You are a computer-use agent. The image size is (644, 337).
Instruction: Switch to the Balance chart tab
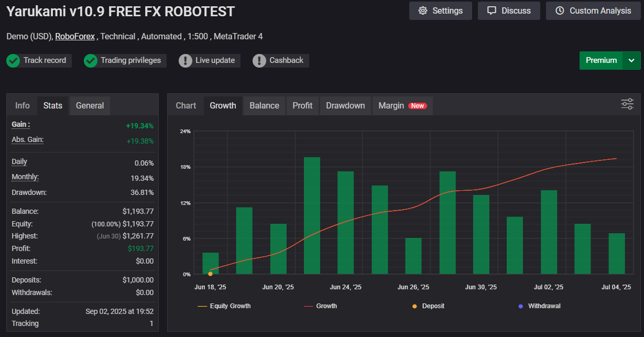click(264, 105)
